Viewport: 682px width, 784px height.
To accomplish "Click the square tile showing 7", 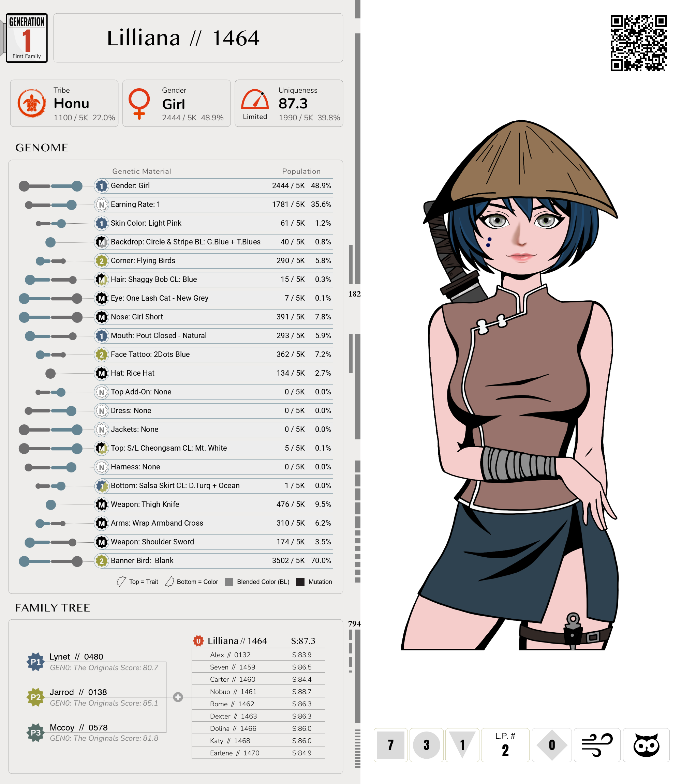I will (x=390, y=745).
